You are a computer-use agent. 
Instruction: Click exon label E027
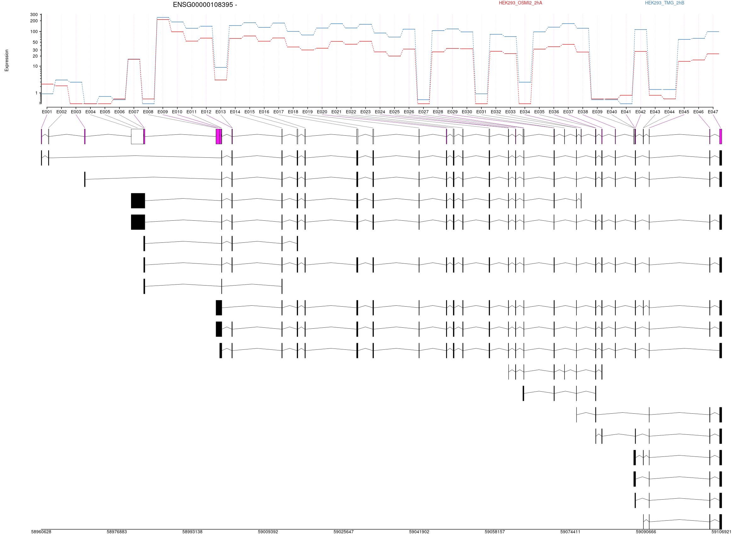(423, 112)
